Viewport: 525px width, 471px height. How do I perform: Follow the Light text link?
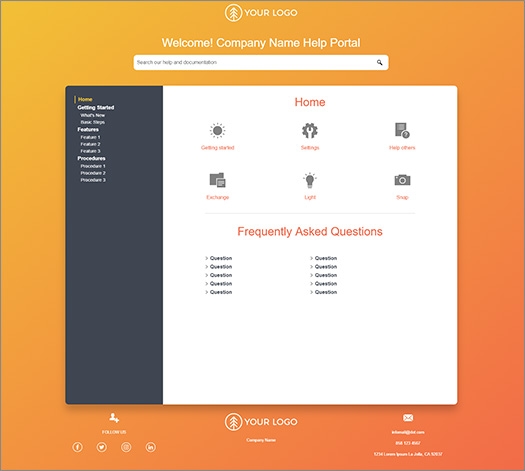[x=310, y=197]
